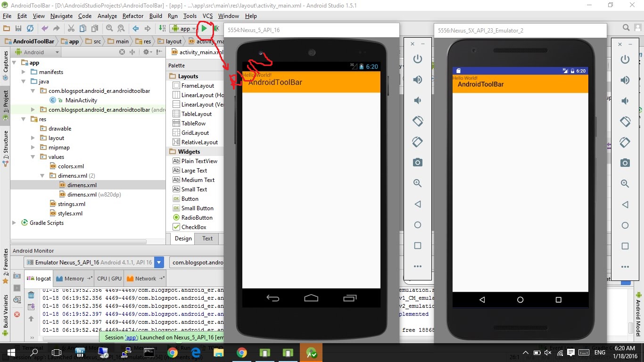Click the green Run 'app' play icon

(x=205, y=28)
